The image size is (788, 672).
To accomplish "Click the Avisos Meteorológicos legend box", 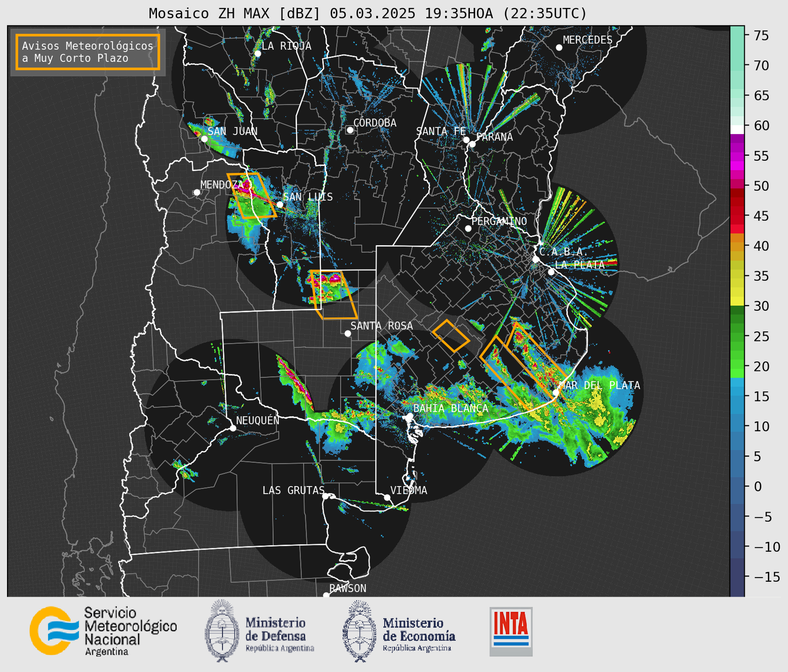I will 88,52.
